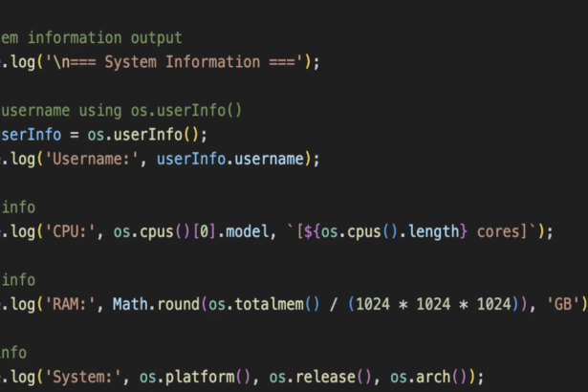The image size is (588, 392).
Task: Click the 'username using os.userInfo()' comment
Action: (121, 110)
